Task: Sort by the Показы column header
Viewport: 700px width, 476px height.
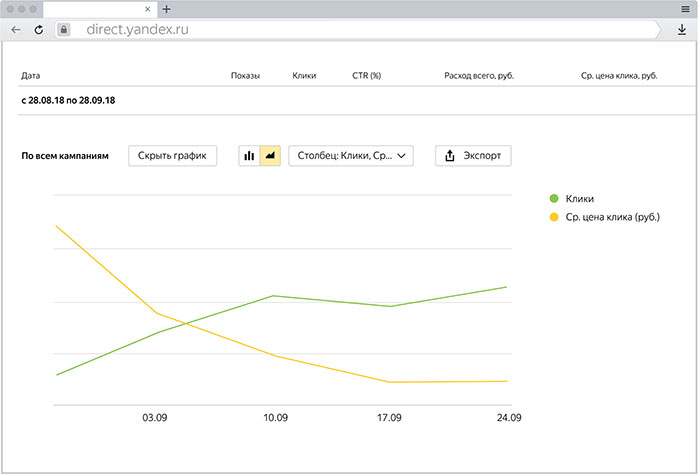Action: [244, 76]
